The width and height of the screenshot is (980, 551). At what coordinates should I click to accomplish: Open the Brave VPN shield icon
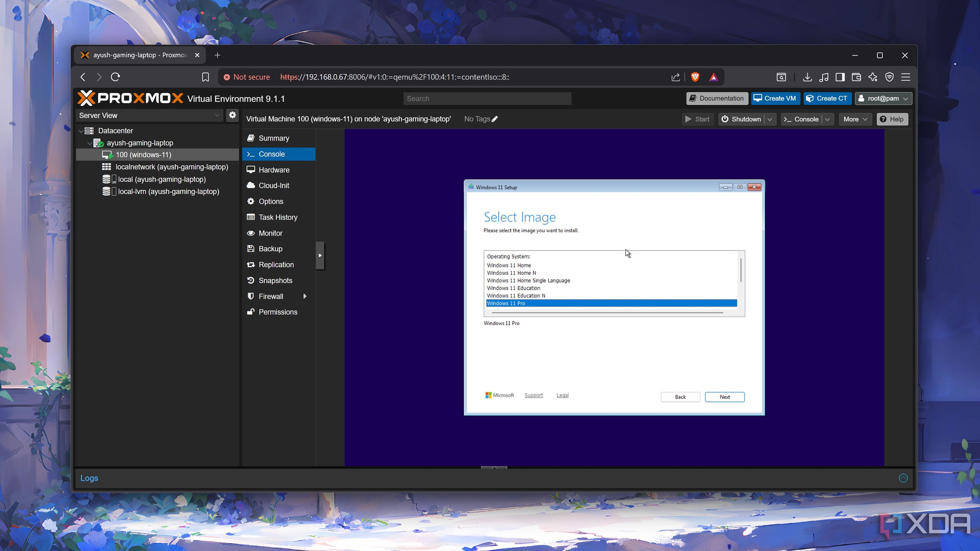(x=889, y=77)
